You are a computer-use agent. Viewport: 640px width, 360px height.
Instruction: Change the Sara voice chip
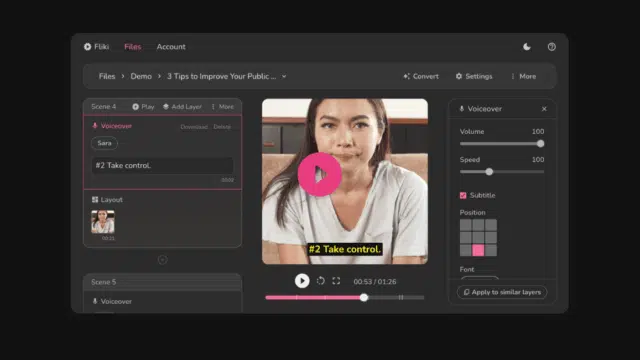(104, 143)
